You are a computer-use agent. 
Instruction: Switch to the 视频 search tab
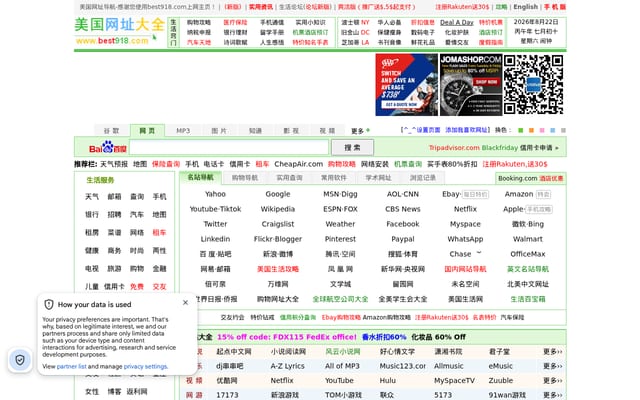[327, 131]
